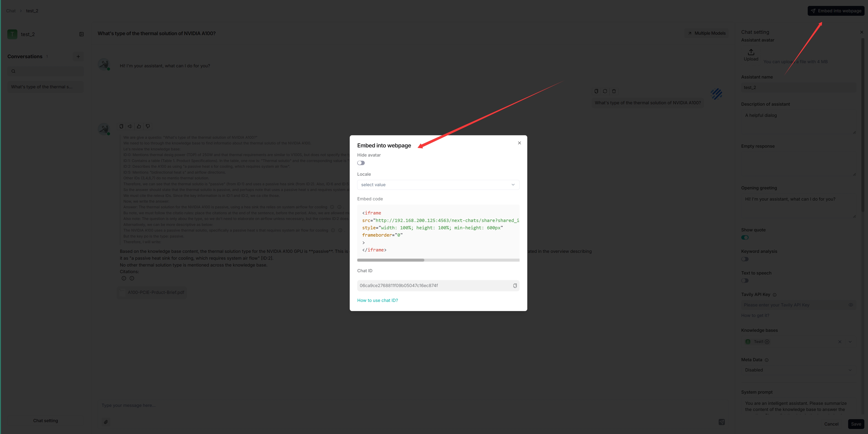Click the Meta Data info icon

tap(767, 360)
